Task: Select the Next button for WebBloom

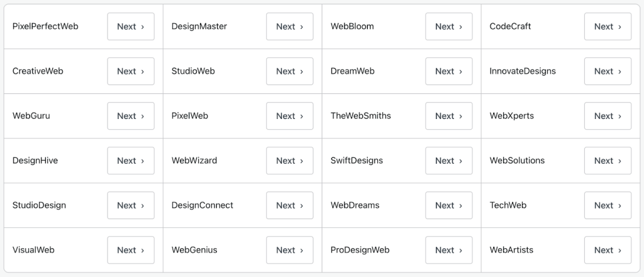Action: [448, 26]
